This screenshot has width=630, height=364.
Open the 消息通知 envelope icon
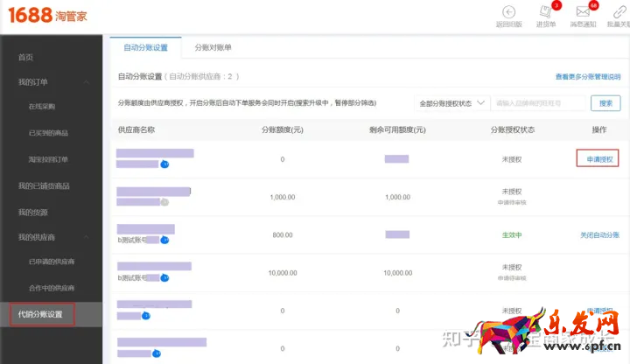coord(583,11)
